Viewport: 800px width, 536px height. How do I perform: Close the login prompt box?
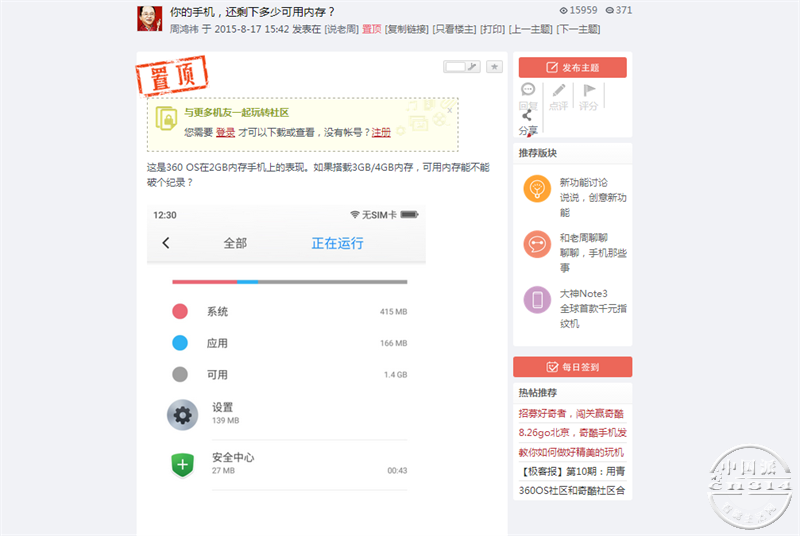click(x=449, y=110)
